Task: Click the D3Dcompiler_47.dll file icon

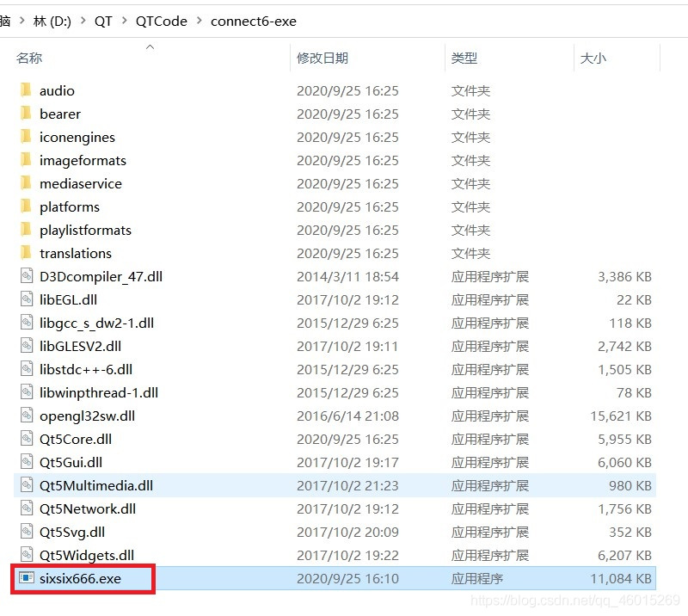Action: pos(27,275)
